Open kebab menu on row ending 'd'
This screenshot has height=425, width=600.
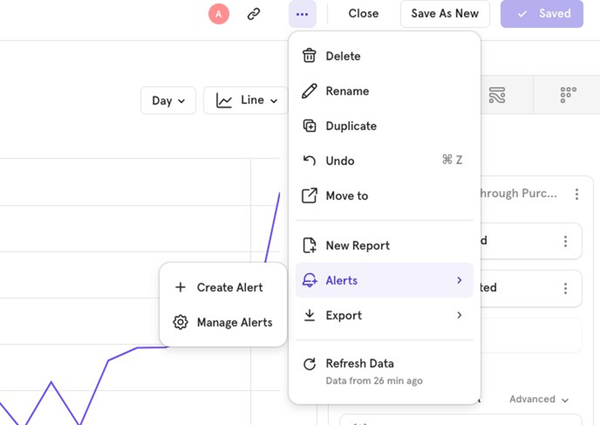click(565, 241)
